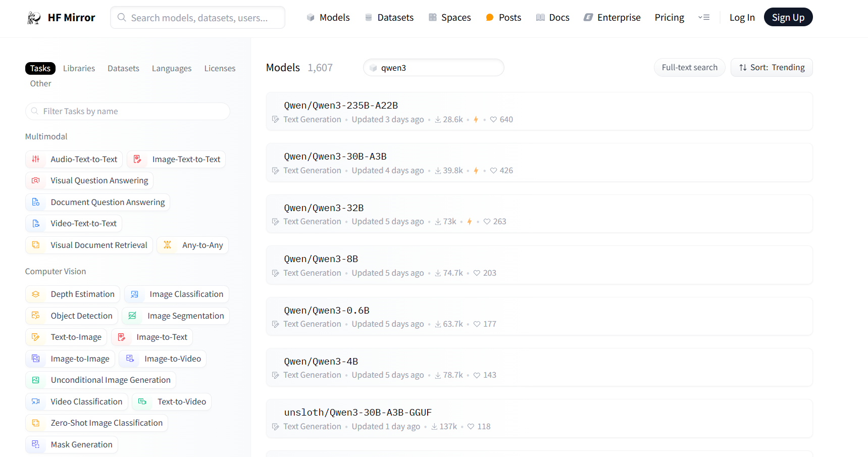Open Posts in the top navigation
The image size is (868, 457).
pyautogui.click(x=503, y=18)
